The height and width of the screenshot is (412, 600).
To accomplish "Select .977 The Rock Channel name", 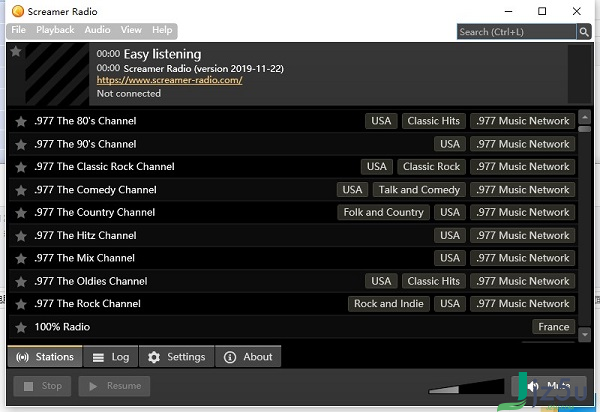I will click(x=88, y=304).
